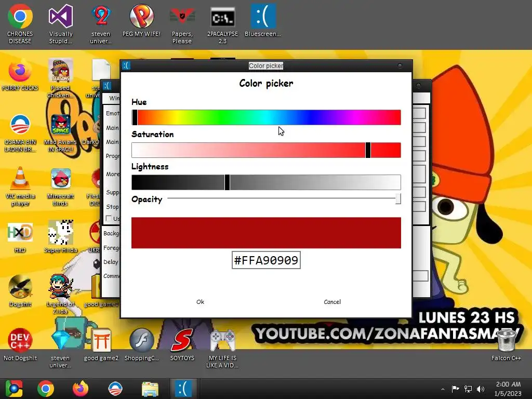532x399 pixels.
Task: Click the network icon in system tray
Action: tap(468, 389)
